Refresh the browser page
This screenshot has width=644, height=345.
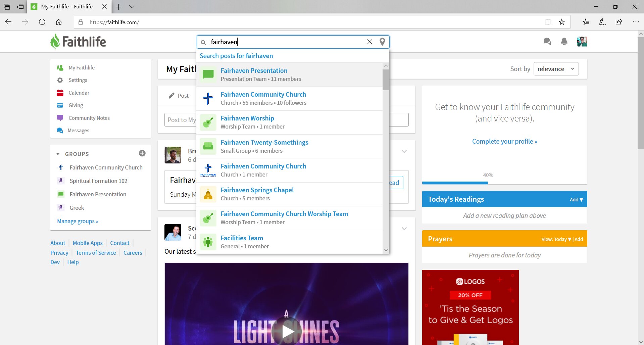point(42,22)
